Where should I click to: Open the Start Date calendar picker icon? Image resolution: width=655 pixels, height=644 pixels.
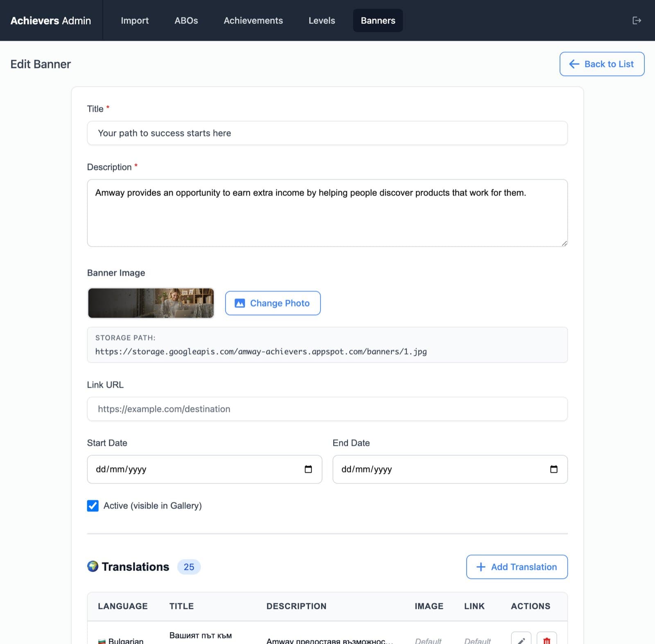pyautogui.click(x=308, y=469)
